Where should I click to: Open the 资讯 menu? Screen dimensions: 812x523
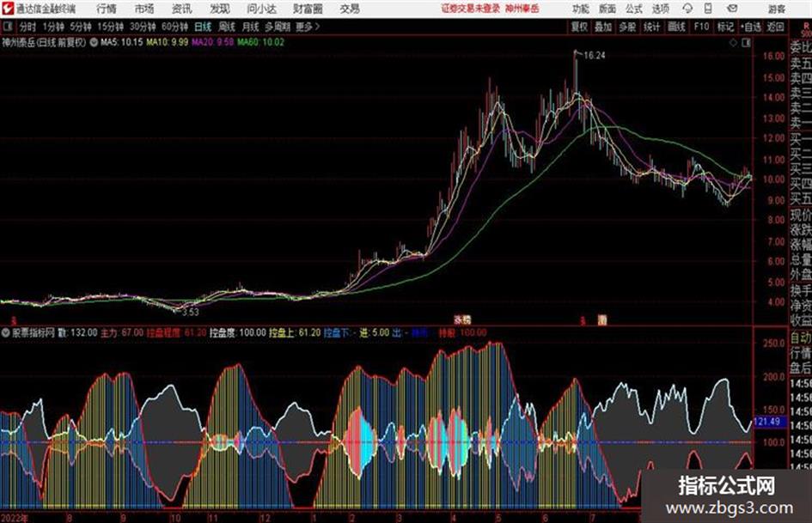point(182,9)
